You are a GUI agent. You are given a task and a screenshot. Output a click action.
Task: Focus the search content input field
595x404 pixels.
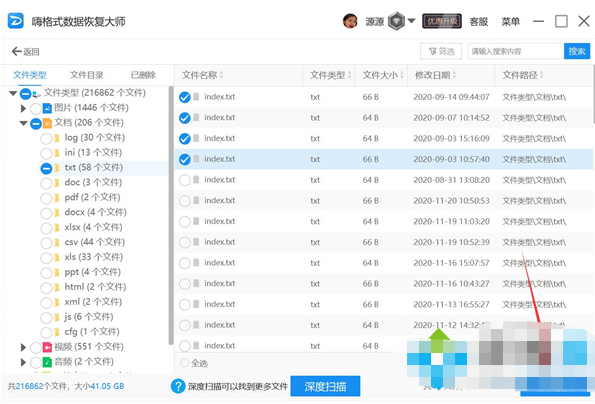point(516,51)
